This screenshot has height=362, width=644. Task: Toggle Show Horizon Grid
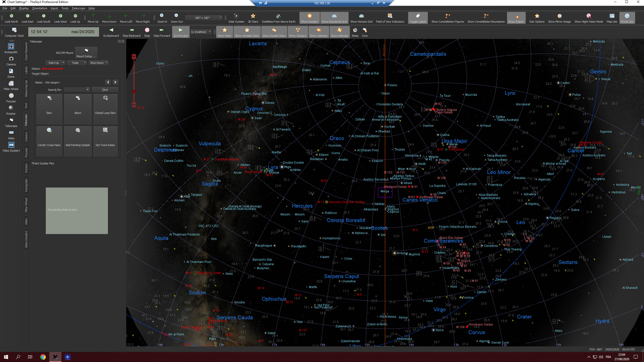(361, 18)
